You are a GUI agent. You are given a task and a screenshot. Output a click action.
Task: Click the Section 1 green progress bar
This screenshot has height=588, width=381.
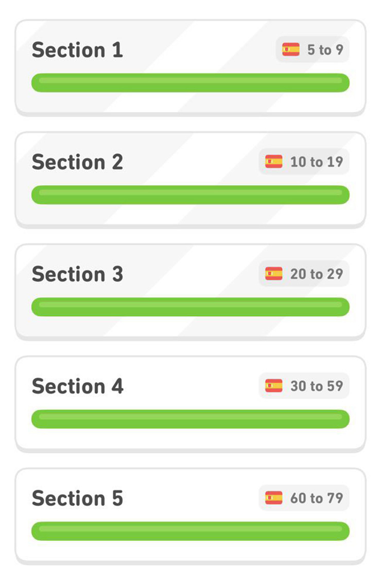click(x=190, y=83)
